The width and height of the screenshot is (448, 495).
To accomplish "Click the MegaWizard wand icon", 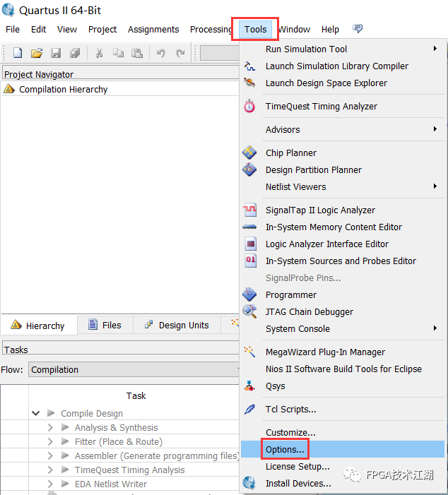I will (x=249, y=352).
